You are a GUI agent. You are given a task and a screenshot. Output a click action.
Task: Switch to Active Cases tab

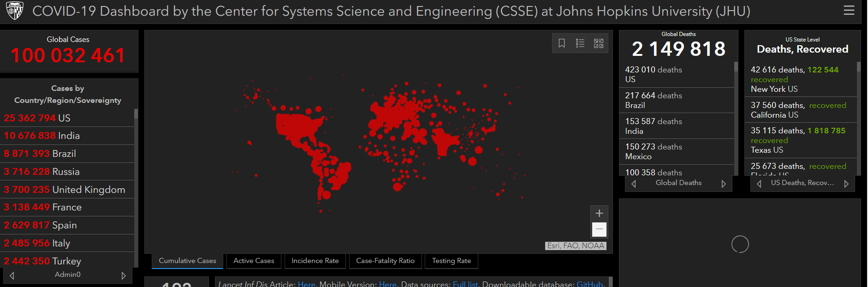click(254, 261)
